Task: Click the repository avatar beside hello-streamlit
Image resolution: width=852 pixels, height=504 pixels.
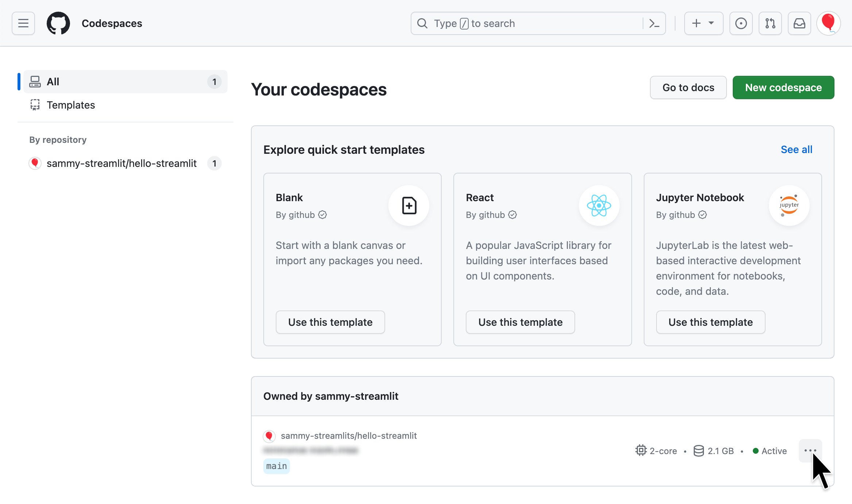Action: [x=270, y=436]
